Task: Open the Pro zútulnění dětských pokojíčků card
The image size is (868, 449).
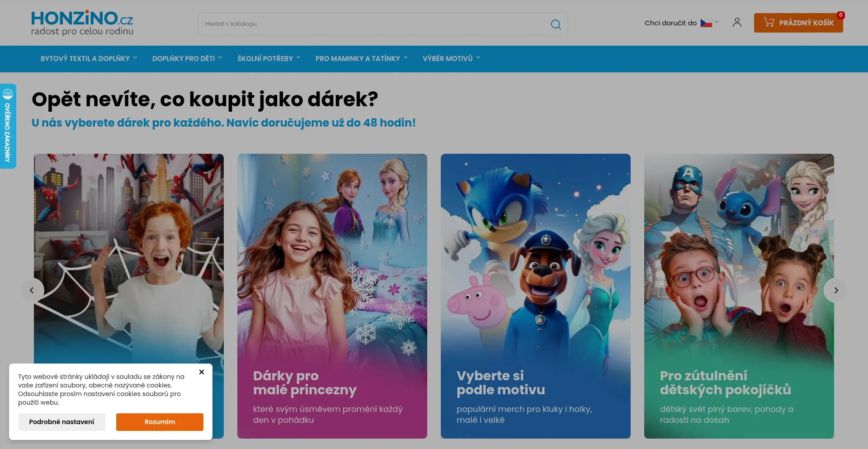Action: (739, 296)
